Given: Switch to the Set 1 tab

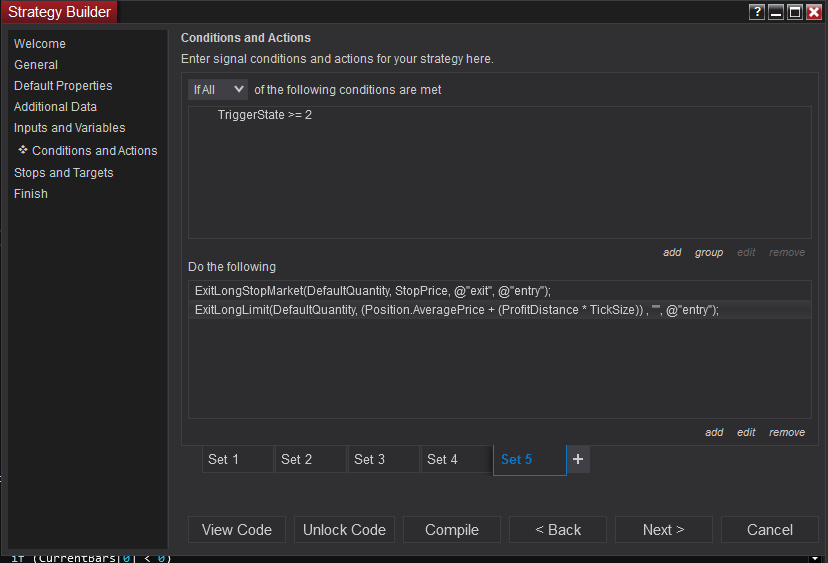Looking at the screenshot, I should [x=237, y=459].
